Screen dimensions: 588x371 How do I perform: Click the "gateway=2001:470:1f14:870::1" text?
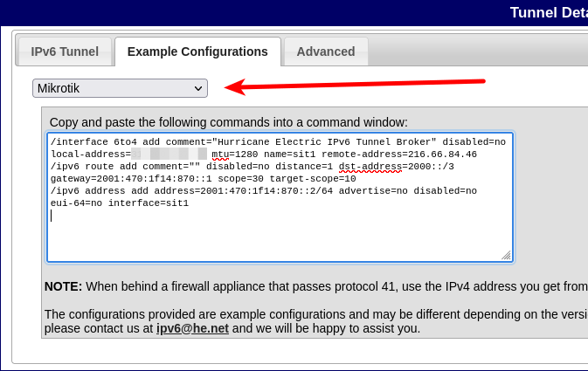(131, 179)
